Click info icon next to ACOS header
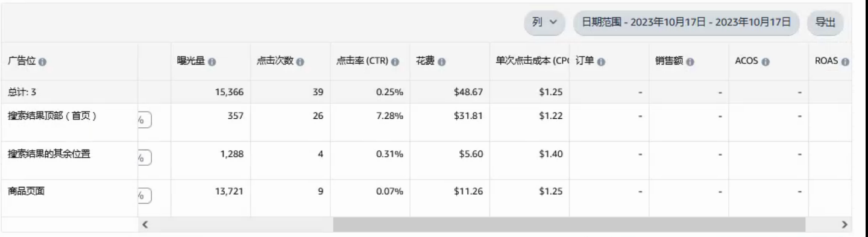This screenshot has width=868, height=237. tap(765, 62)
